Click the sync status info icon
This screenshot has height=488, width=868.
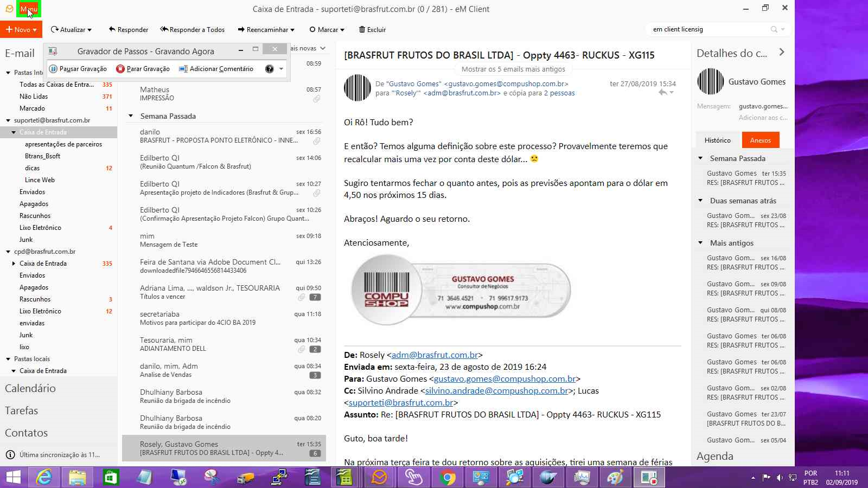(10, 455)
